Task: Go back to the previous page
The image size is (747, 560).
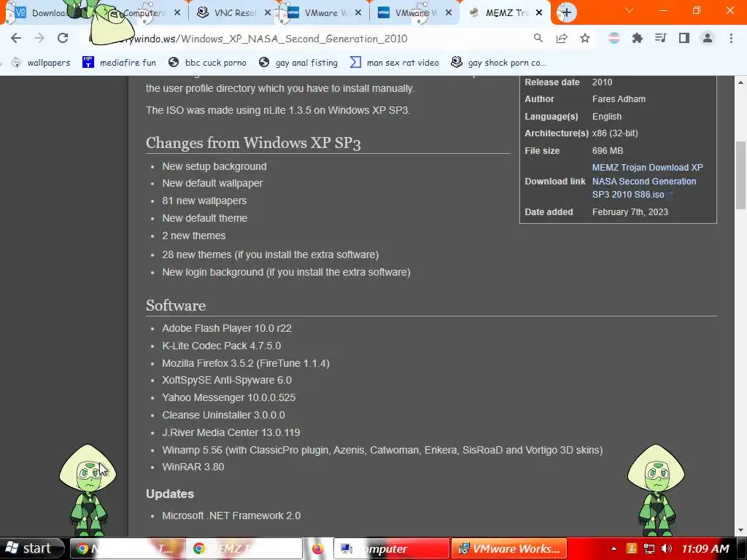Action: (16, 38)
